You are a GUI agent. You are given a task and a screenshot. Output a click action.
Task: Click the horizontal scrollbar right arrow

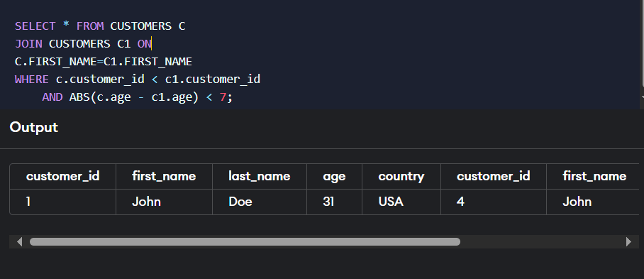[x=628, y=241]
